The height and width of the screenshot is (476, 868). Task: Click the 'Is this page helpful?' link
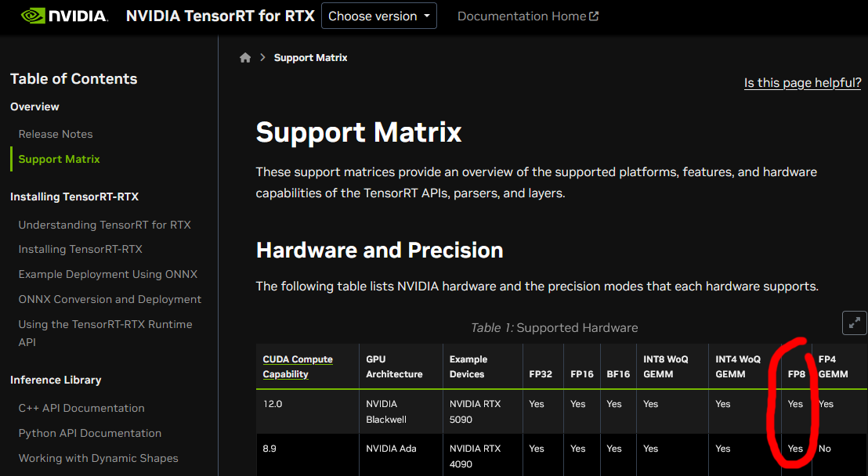pyautogui.click(x=802, y=83)
